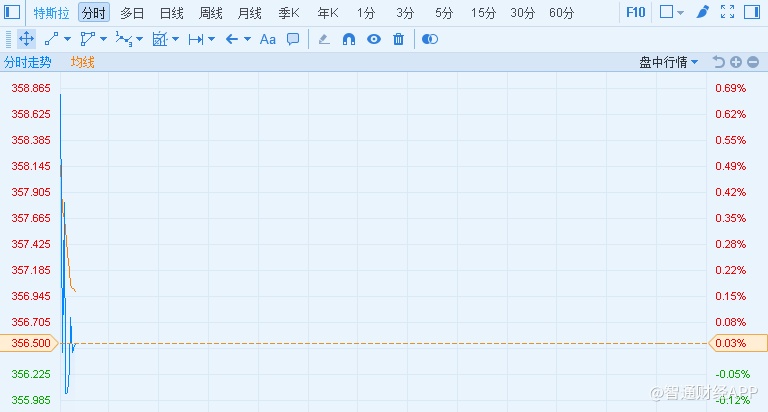Expand the line tool dropdown arrow

[68, 39]
